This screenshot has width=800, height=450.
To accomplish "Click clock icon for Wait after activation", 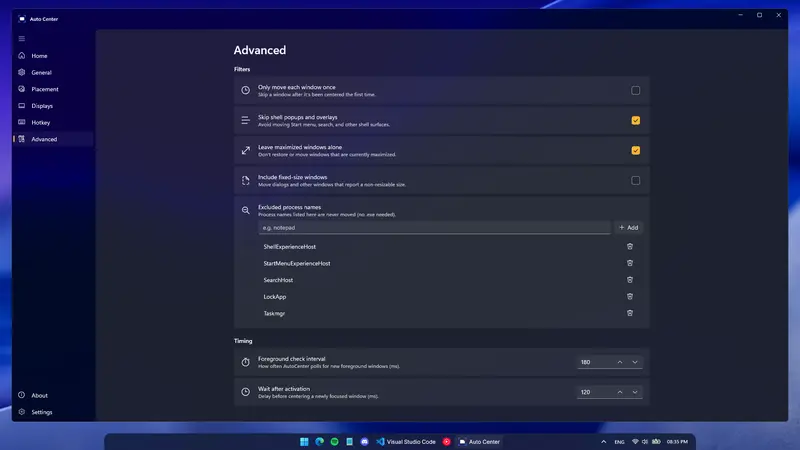I will click(245, 392).
